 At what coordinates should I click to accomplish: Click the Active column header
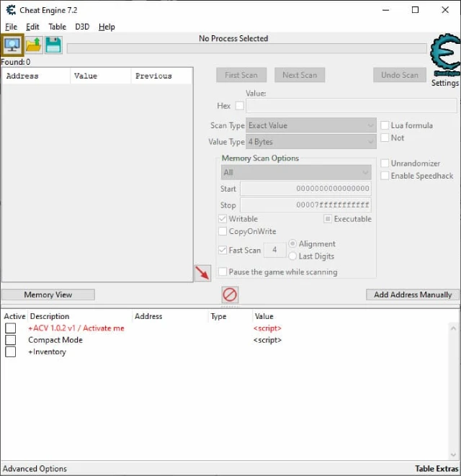point(14,316)
